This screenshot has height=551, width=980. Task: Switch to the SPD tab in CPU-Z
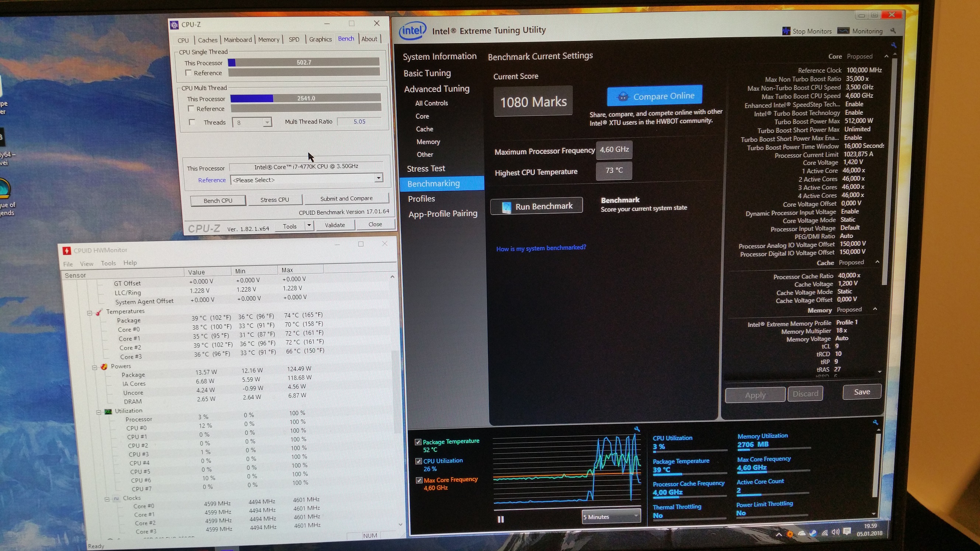click(294, 39)
